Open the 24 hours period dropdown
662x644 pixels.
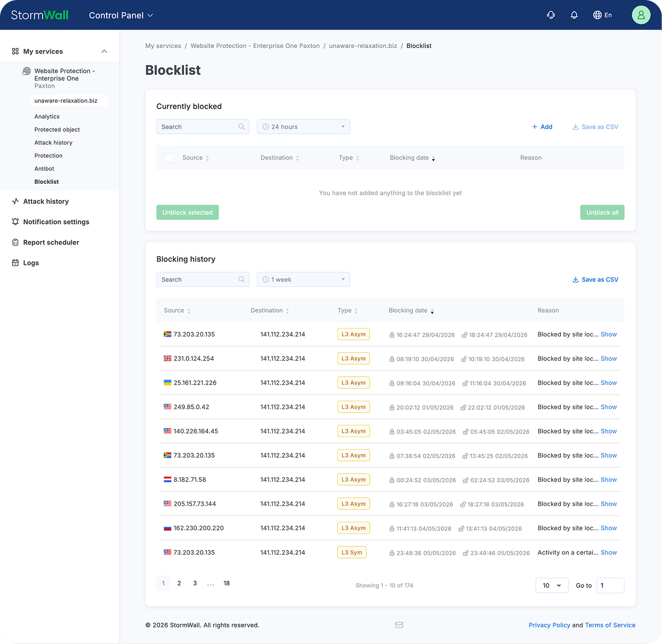click(x=304, y=127)
